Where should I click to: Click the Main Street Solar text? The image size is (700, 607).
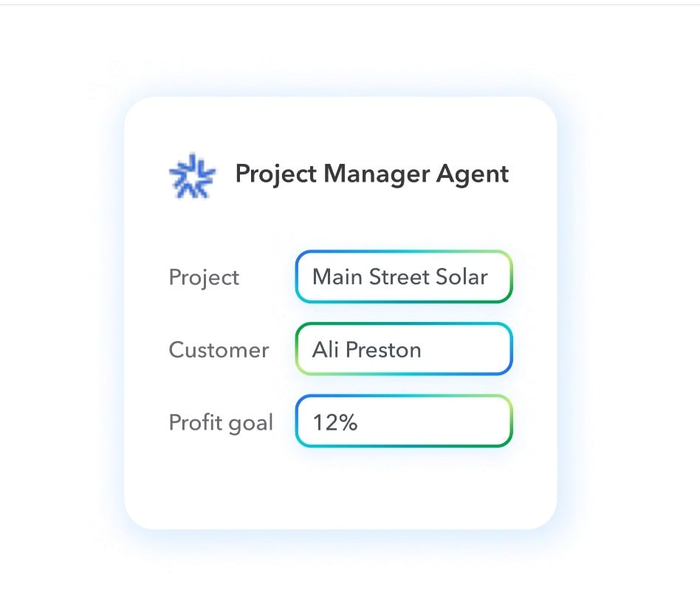click(399, 277)
